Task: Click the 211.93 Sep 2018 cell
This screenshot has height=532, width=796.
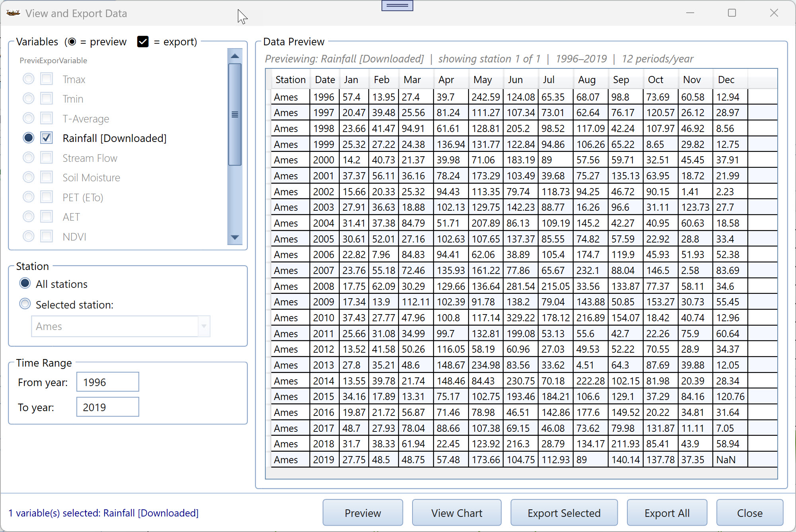Action: pyautogui.click(x=626, y=444)
